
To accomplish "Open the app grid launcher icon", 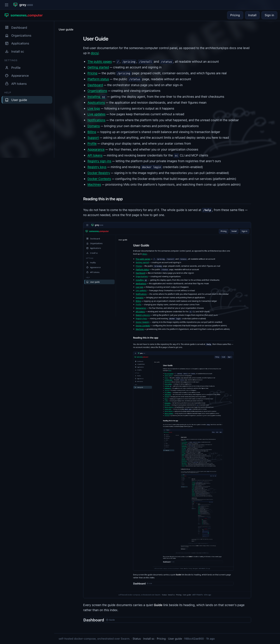I will (7, 5).
